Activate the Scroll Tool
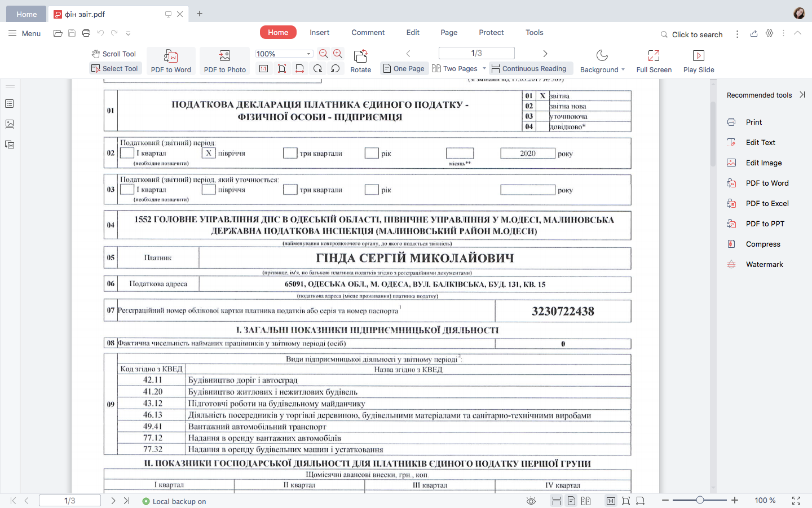Screen dimensions: 812x508 pos(114,54)
